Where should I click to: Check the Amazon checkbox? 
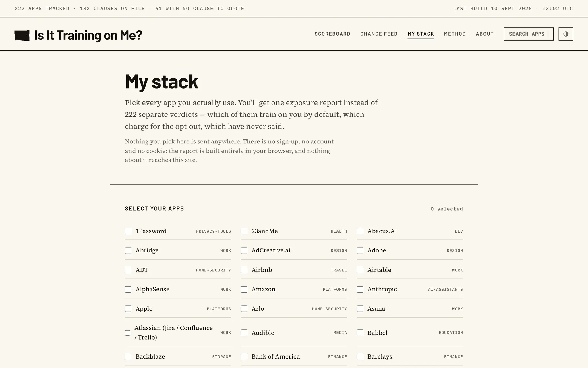244,289
